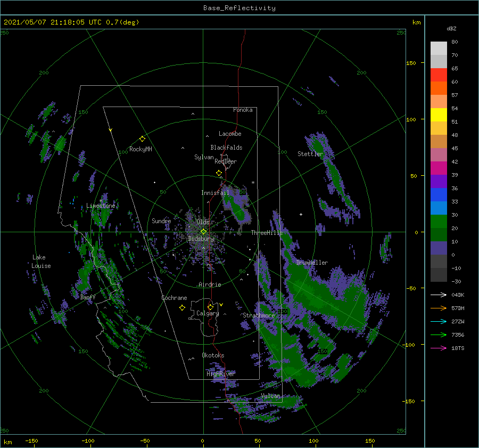The image size is (479, 448).
Task: Click the white plus marker east of ThreeHills
Action: pyautogui.click(x=301, y=214)
